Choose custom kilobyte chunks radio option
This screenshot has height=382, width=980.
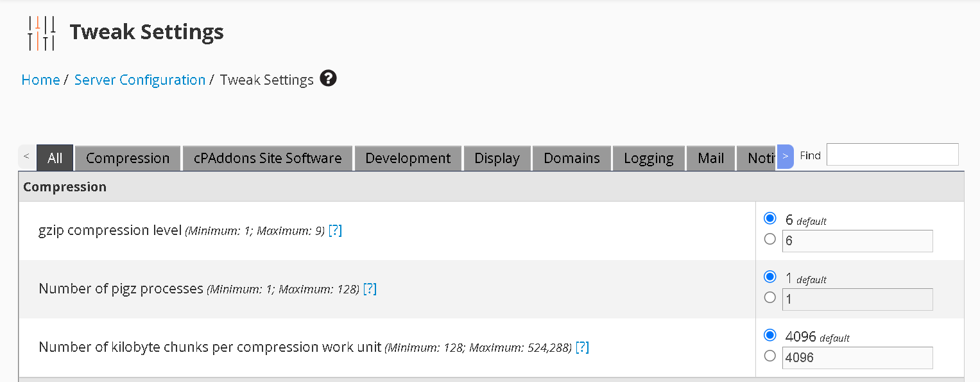point(770,356)
